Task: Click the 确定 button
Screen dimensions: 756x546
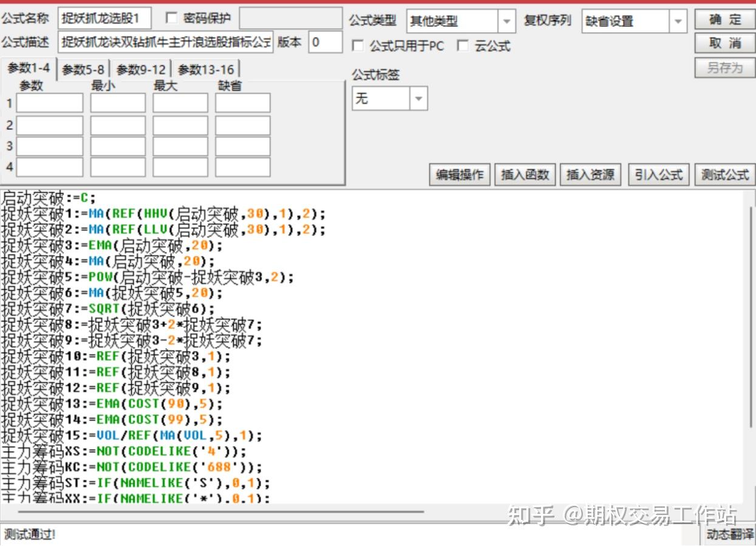Action: 725,19
